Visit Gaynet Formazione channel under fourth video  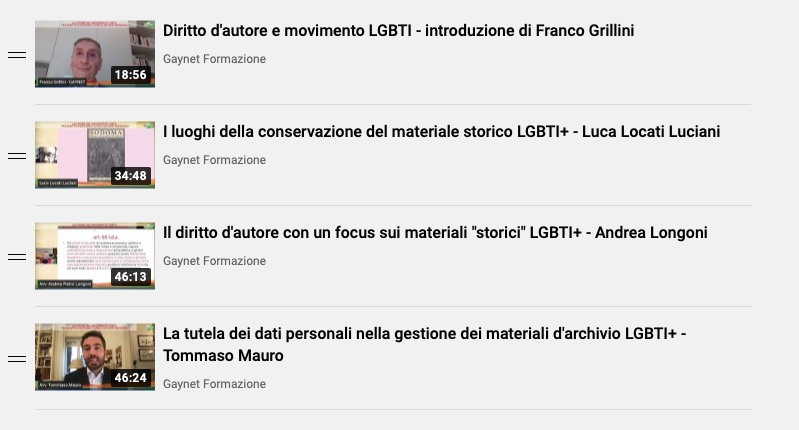[x=215, y=384]
